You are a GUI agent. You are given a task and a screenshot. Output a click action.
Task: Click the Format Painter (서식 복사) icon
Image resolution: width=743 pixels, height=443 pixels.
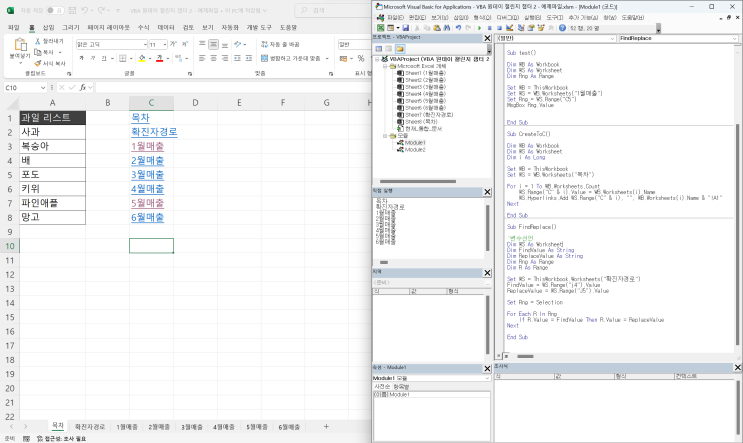(38, 63)
